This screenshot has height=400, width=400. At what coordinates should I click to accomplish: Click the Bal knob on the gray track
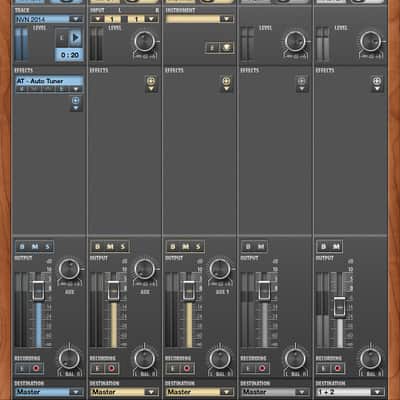[x=295, y=359]
